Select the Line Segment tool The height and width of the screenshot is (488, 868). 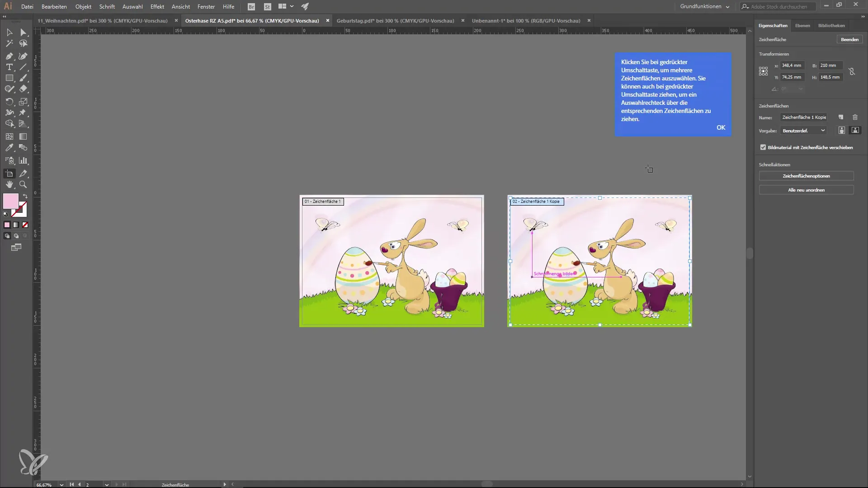tap(23, 67)
